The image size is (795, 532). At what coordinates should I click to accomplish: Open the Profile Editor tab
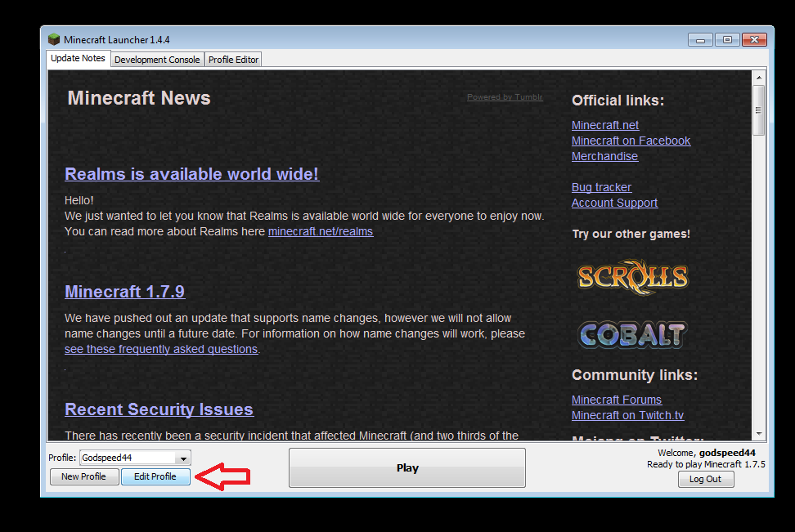(233, 60)
